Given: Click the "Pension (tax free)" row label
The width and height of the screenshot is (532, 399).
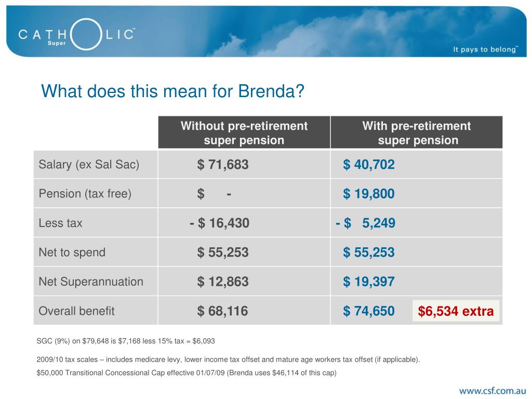Looking at the screenshot, I should point(85,194).
